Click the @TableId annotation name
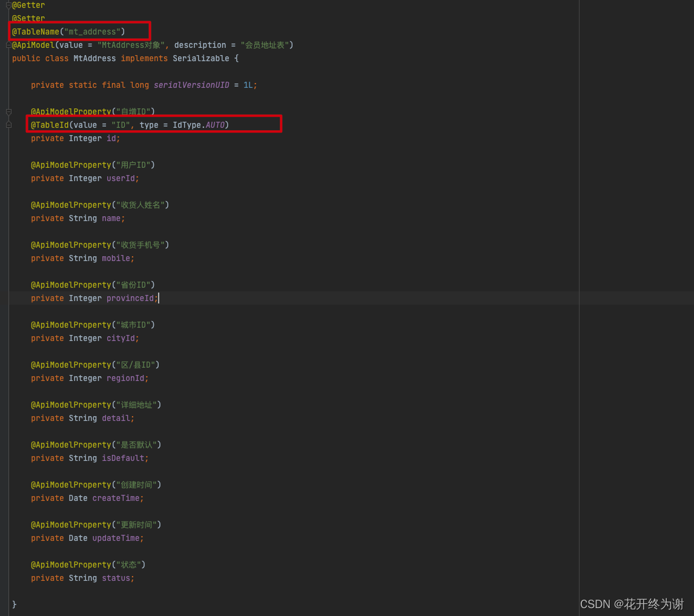 coord(50,125)
